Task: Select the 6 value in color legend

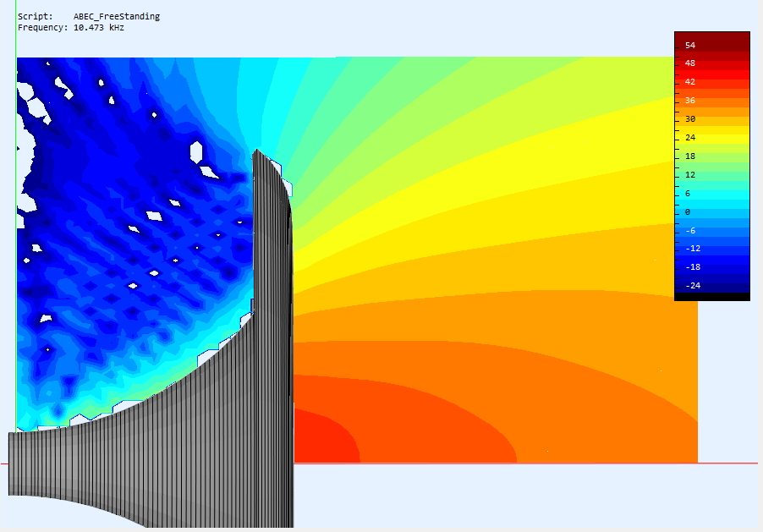Action: (x=688, y=193)
